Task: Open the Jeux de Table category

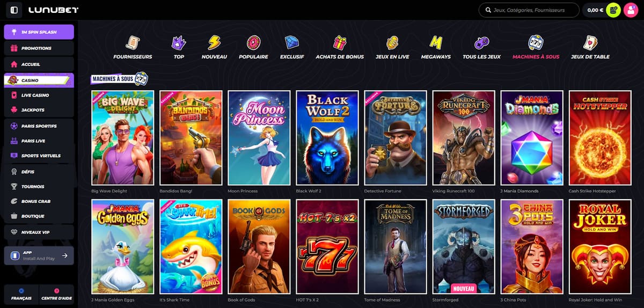Action: [x=590, y=43]
